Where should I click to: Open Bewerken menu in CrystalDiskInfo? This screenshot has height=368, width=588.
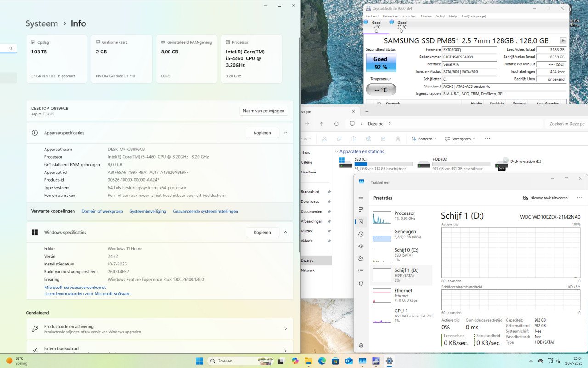coord(390,16)
